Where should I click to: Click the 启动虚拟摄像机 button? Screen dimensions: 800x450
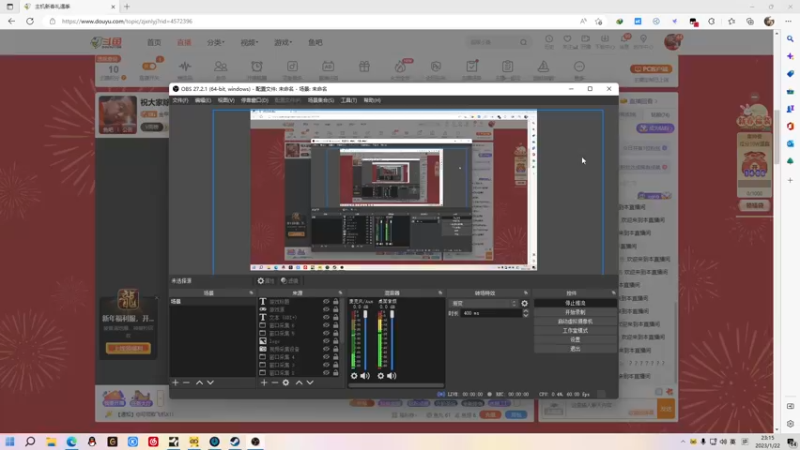click(575, 321)
